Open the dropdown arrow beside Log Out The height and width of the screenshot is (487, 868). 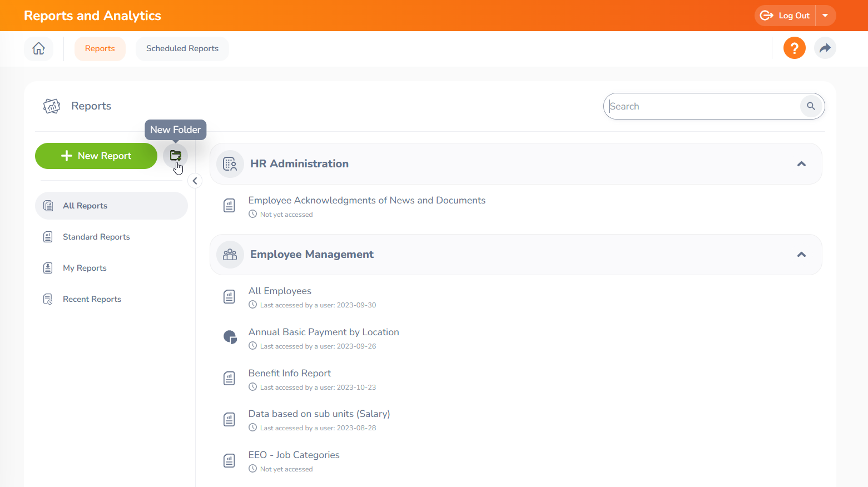[x=825, y=16]
